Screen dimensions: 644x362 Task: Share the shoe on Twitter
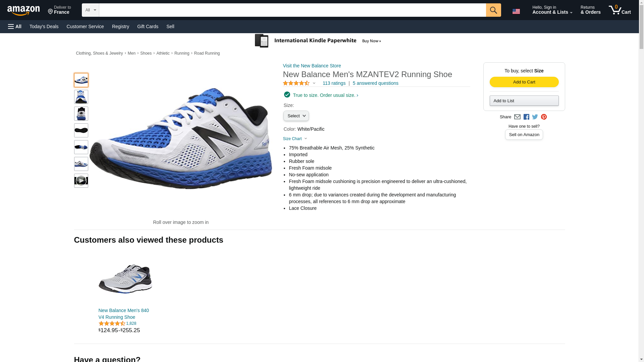[x=535, y=117]
